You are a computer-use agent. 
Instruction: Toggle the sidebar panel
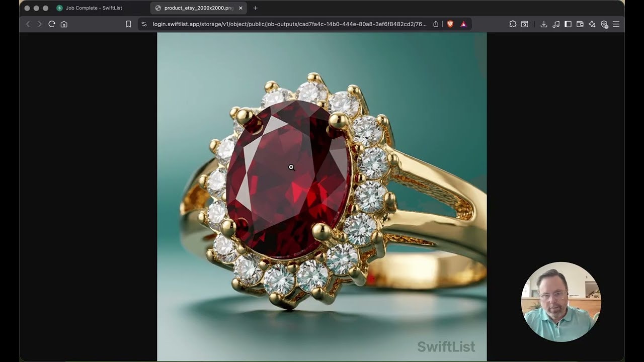[568, 24]
